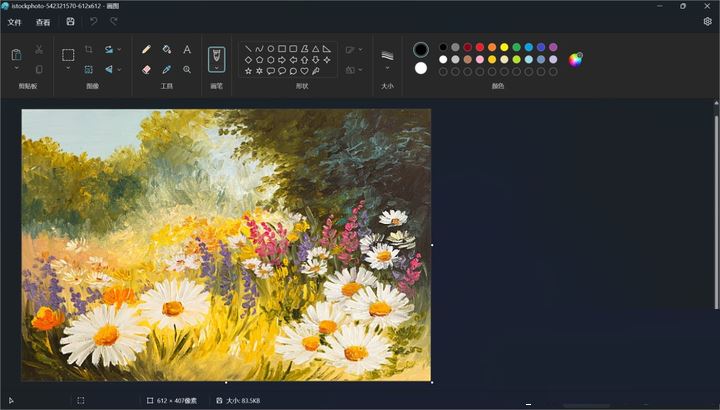This screenshot has height=410, width=720.
Task: Select the Right triangle shape
Action: point(326,49)
